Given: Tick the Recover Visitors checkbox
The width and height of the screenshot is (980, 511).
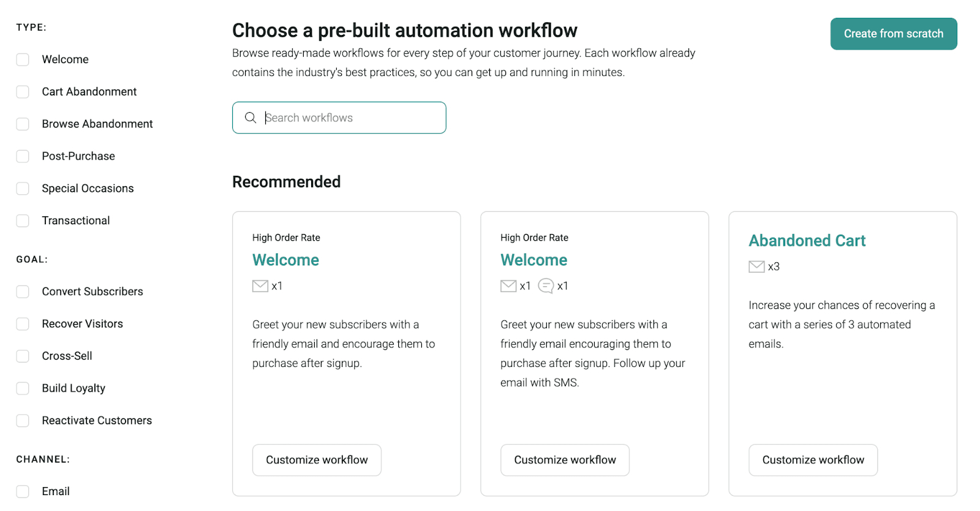Looking at the screenshot, I should (x=23, y=324).
